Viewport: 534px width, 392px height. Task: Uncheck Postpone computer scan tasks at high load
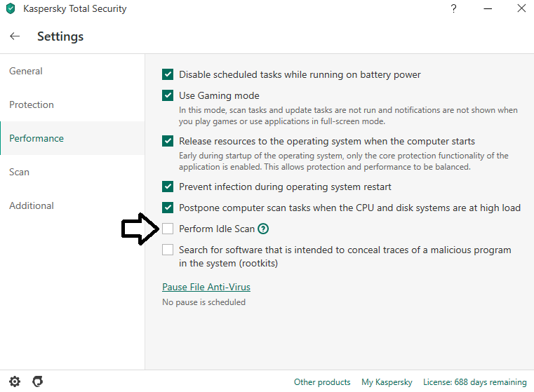point(168,208)
